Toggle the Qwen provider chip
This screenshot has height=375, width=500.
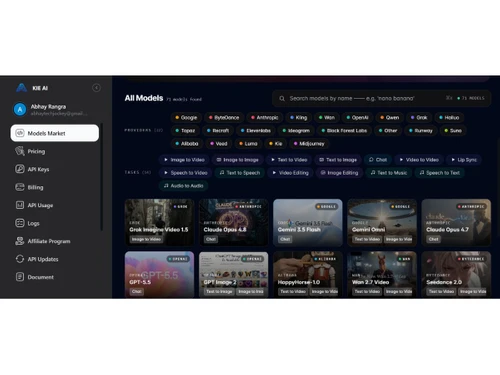(x=390, y=117)
